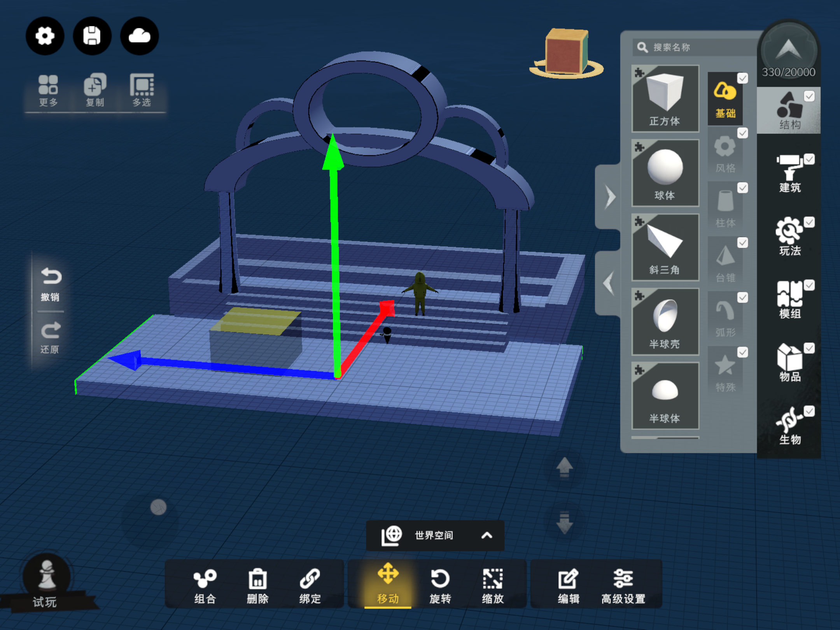This screenshot has width=840, height=630.
Task: Collapse panel with the right chevron arrow
Action: pos(610,197)
